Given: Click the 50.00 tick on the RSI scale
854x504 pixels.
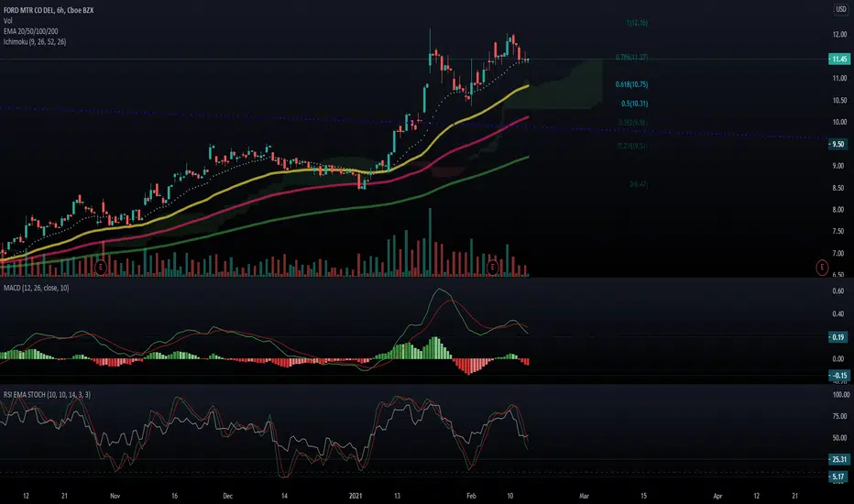Looking at the screenshot, I should coord(839,438).
